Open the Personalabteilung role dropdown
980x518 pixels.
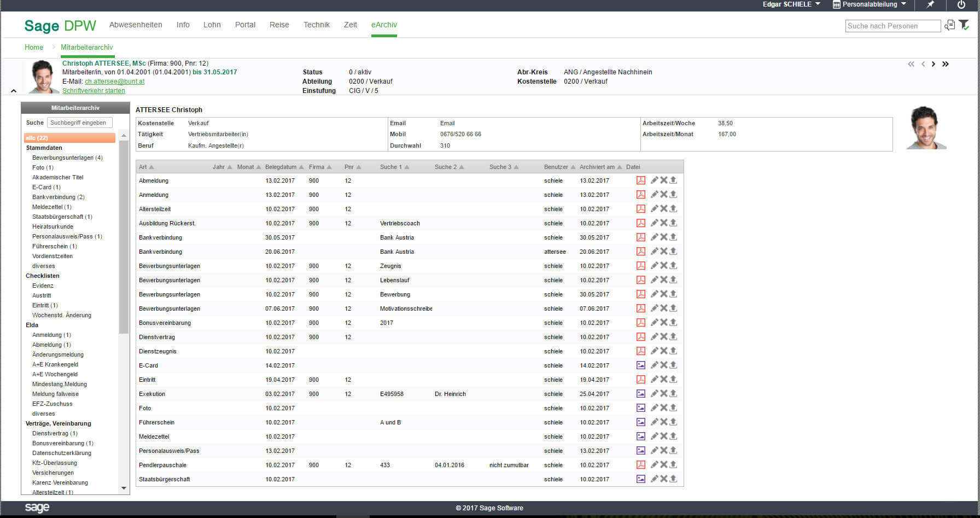coord(870,4)
